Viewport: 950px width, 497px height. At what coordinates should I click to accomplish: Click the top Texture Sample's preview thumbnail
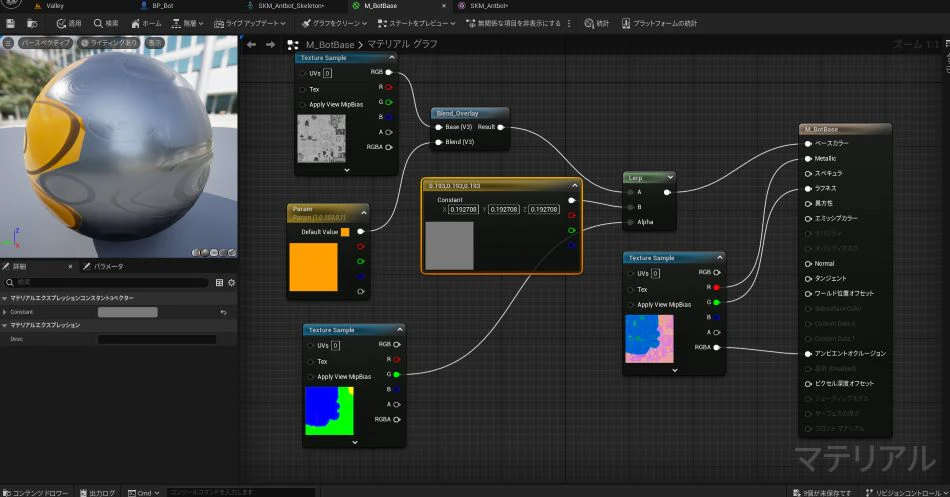321,138
